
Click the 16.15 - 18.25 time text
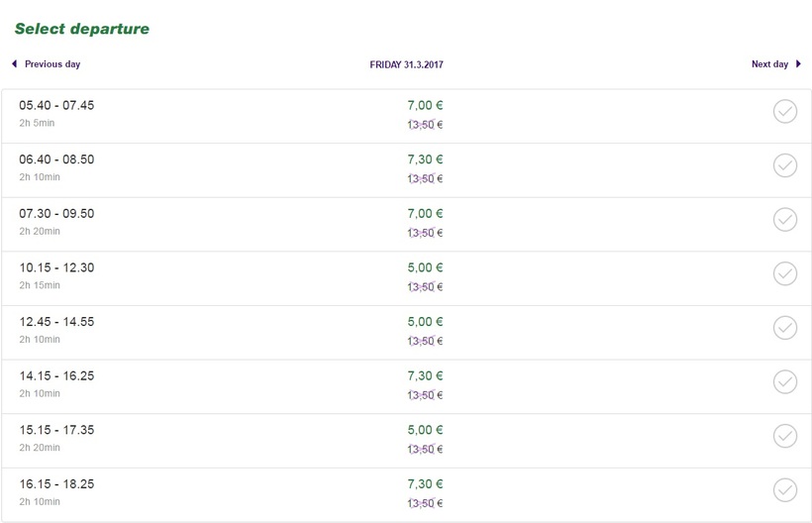pyautogui.click(x=56, y=484)
